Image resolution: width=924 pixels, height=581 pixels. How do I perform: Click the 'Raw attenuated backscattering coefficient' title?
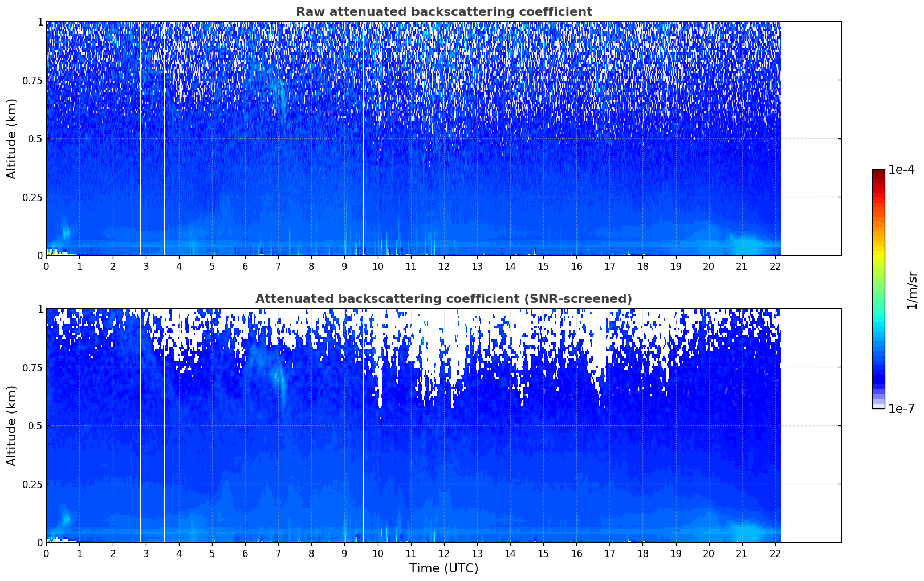tap(443, 12)
